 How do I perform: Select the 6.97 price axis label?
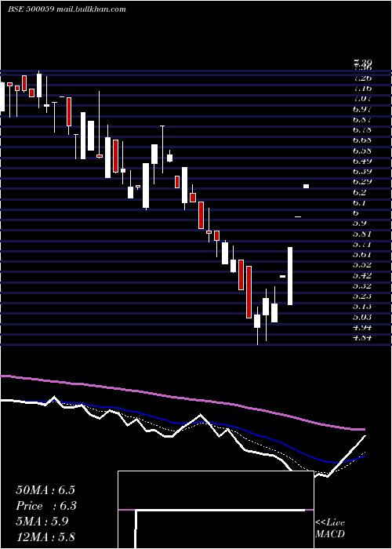[362, 109]
